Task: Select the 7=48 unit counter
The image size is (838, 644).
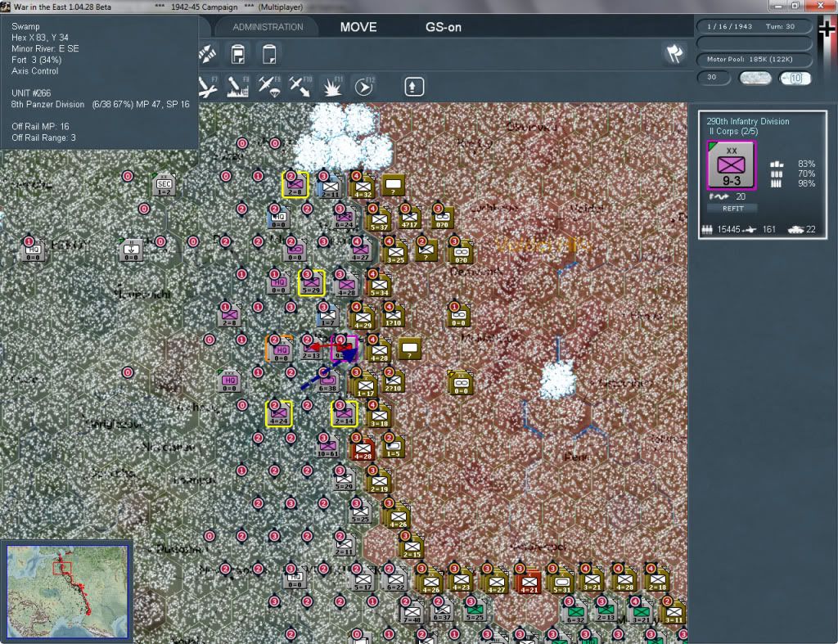Action: point(412,611)
